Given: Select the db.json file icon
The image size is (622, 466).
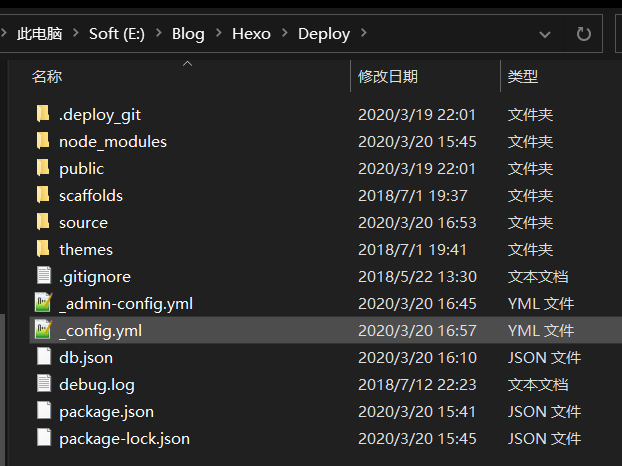Looking at the screenshot, I should click(43, 357).
